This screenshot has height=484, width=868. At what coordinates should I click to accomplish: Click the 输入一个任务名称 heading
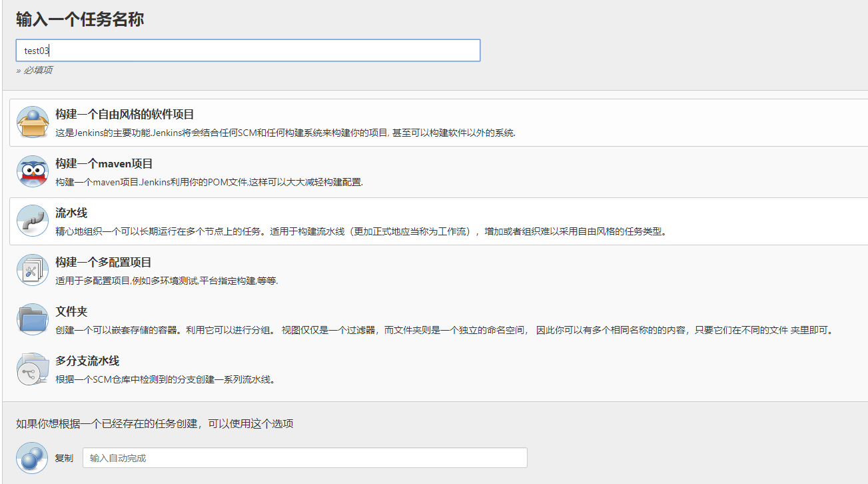(x=80, y=19)
